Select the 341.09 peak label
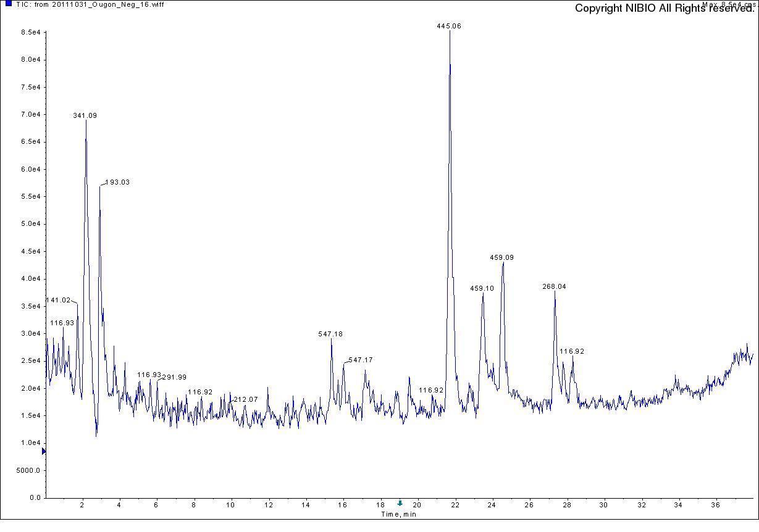 (85, 116)
